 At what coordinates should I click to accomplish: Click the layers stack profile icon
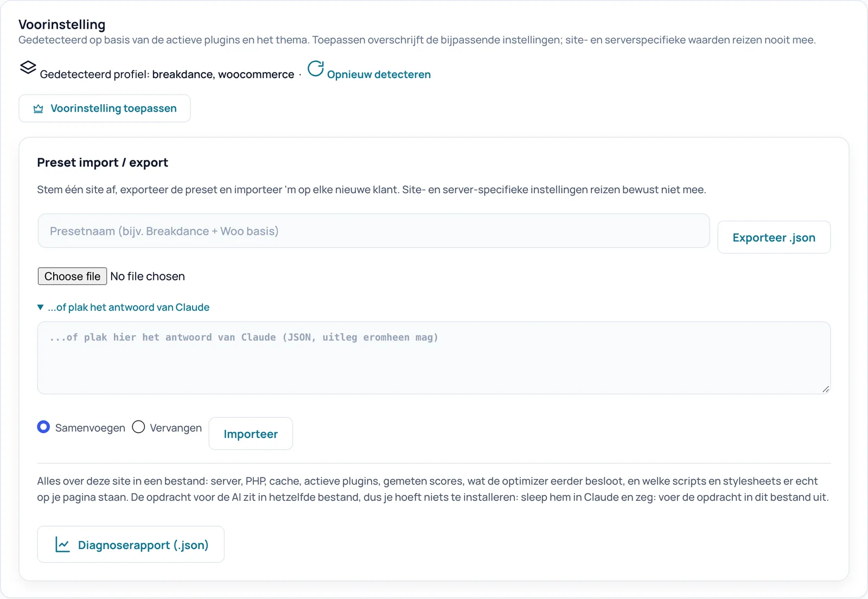point(28,67)
